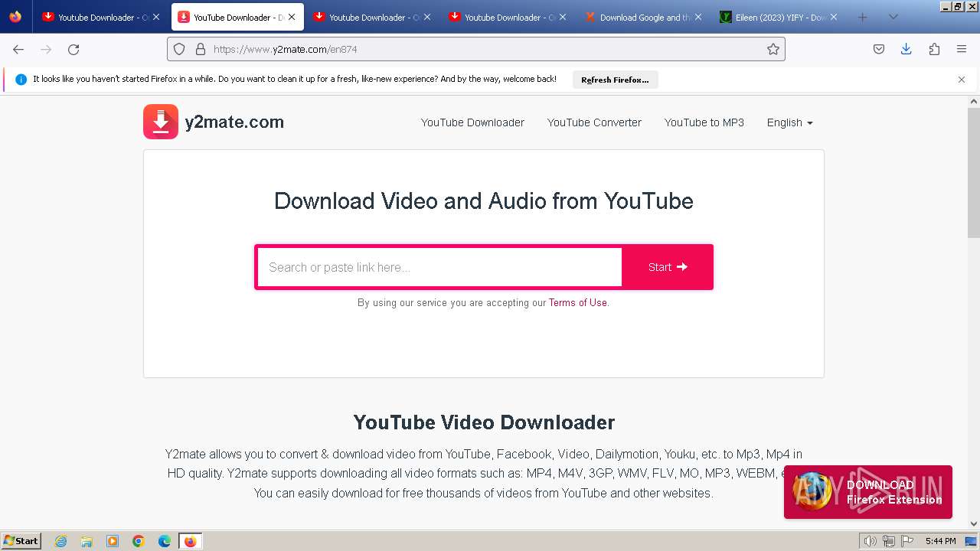980x551 pixels.
Task: Reload the current page
Action: point(73,49)
